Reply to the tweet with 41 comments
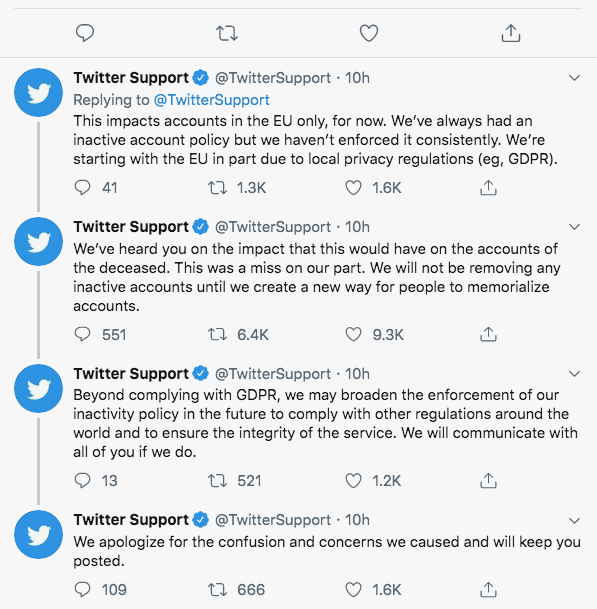 coord(82,188)
